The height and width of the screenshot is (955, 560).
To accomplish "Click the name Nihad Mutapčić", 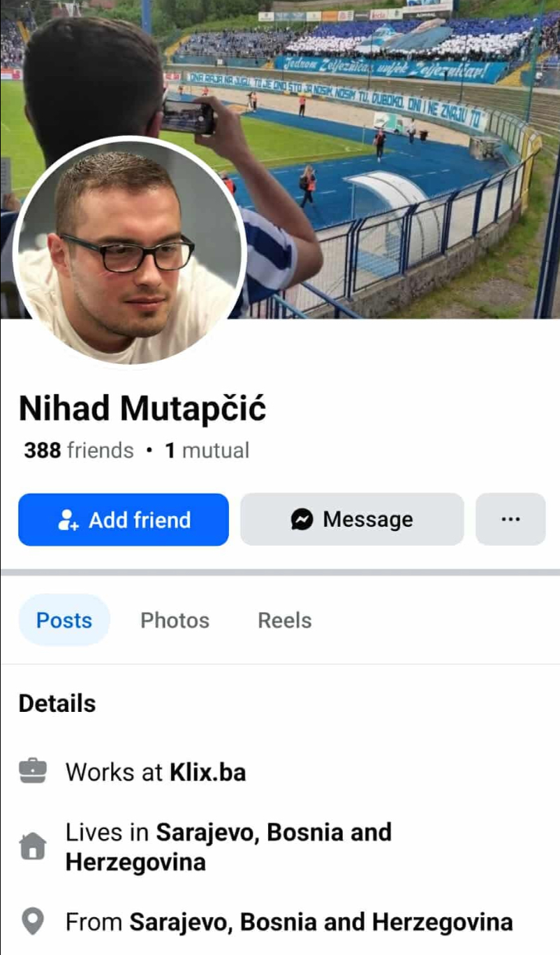I will [142, 409].
